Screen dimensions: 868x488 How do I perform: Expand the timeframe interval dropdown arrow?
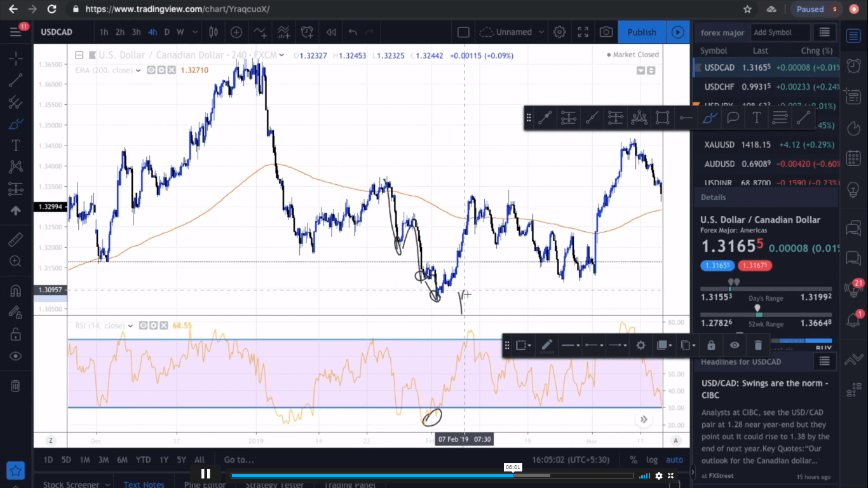pos(196,32)
